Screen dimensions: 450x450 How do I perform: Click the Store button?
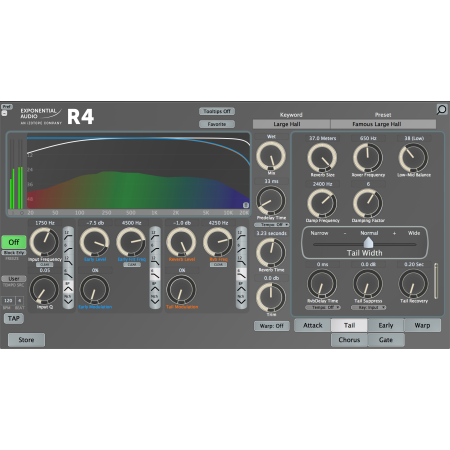(26, 340)
